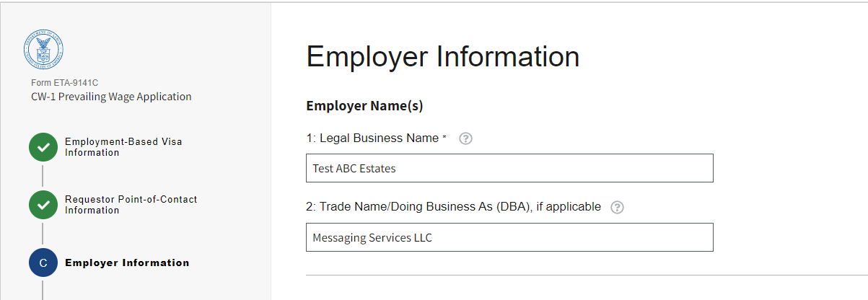The height and width of the screenshot is (300, 868).
Task: Click the '2: Trade Name/Doing Business As' label
Action: 453,207
